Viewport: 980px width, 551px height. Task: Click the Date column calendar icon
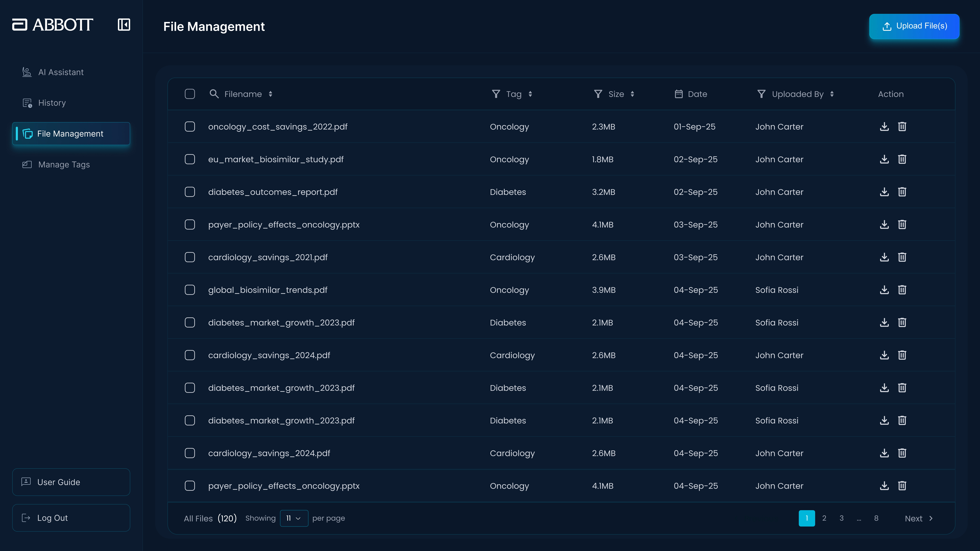(x=679, y=94)
